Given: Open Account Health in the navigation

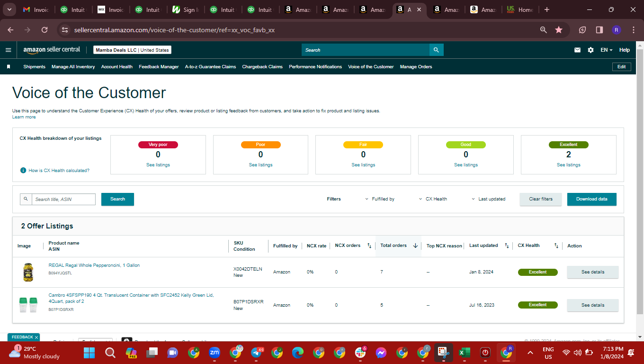Looking at the screenshot, I should (x=117, y=67).
